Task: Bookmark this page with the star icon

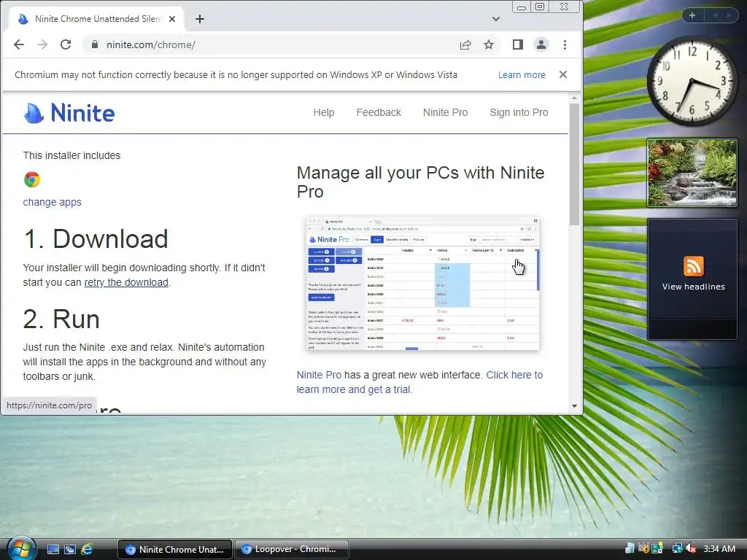Action: 489,44
